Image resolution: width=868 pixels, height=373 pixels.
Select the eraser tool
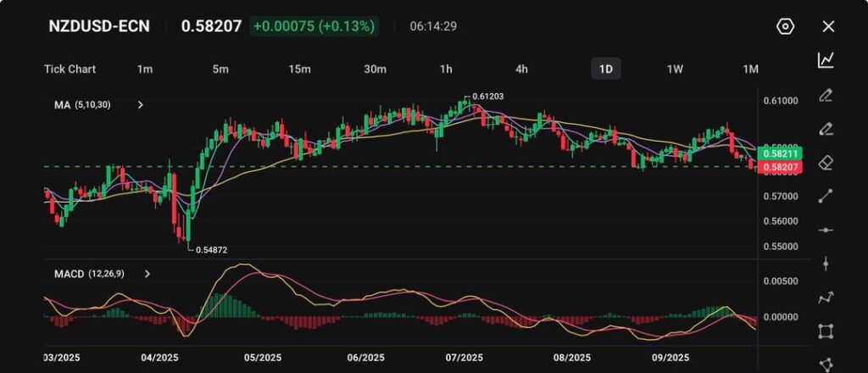pyautogui.click(x=826, y=163)
